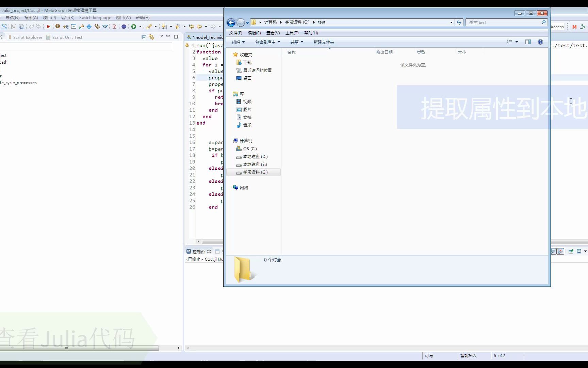Click the Script Explorer horizontal scrollbar
This screenshot has width=588, height=368.
click(79, 348)
